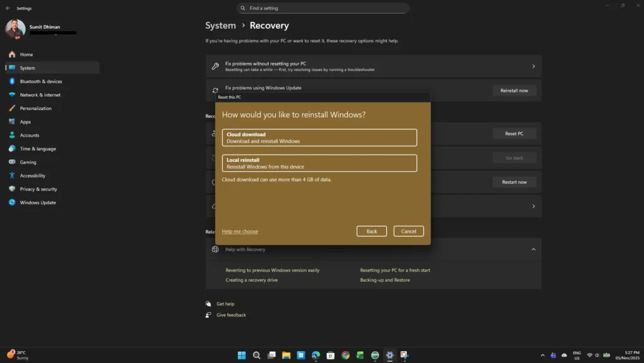Open Microsoft Edge from taskbar
The height and width of the screenshot is (363, 644).
316,355
